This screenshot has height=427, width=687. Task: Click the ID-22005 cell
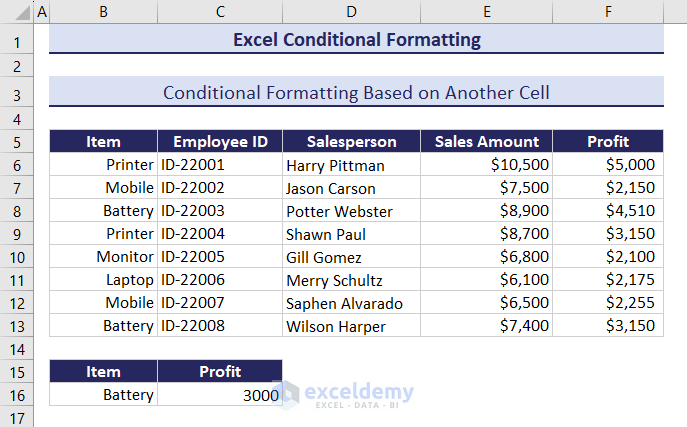(x=220, y=257)
